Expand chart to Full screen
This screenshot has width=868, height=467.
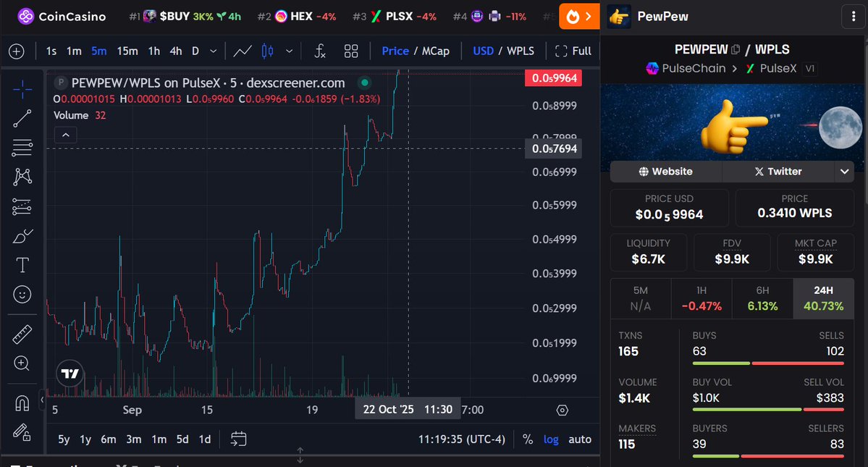point(573,51)
